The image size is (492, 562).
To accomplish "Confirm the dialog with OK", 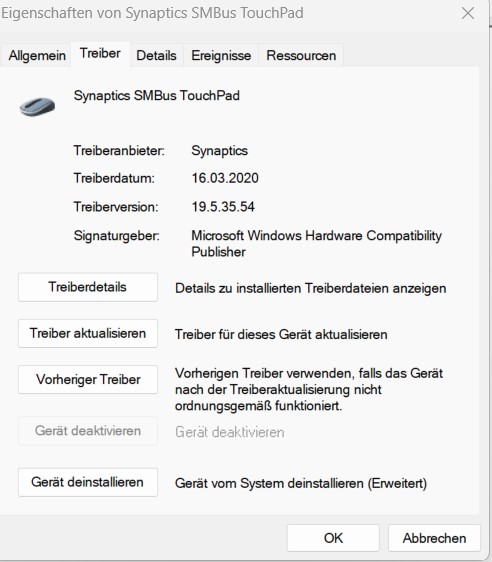I will pos(333,538).
